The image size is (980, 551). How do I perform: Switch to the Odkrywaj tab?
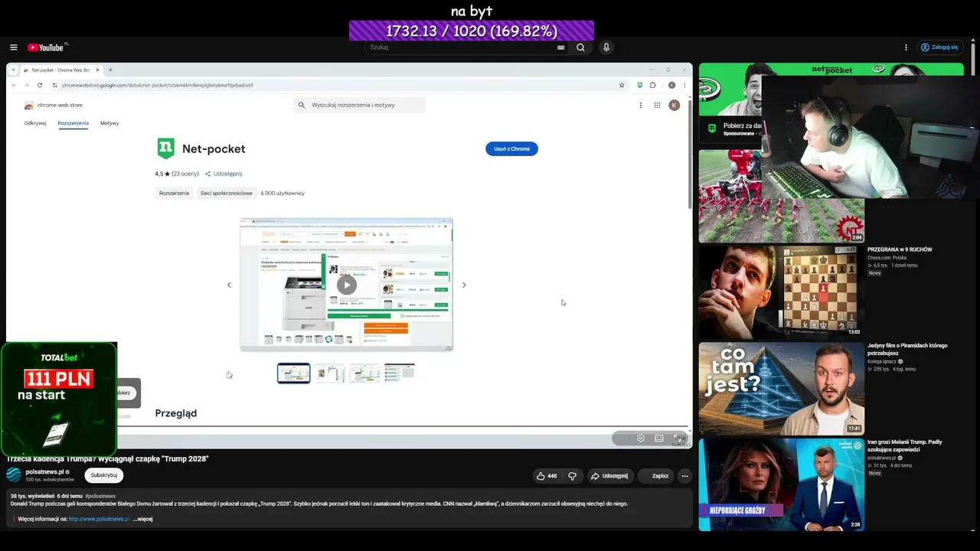[x=35, y=123]
